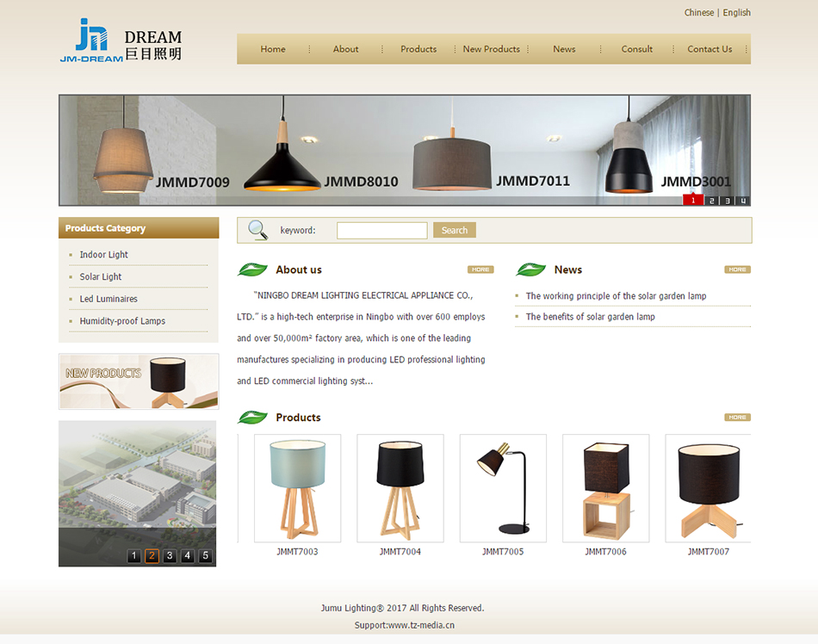The image size is (818, 644).
Task: Switch language to Chinese
Action: click(x=698, y=13)
